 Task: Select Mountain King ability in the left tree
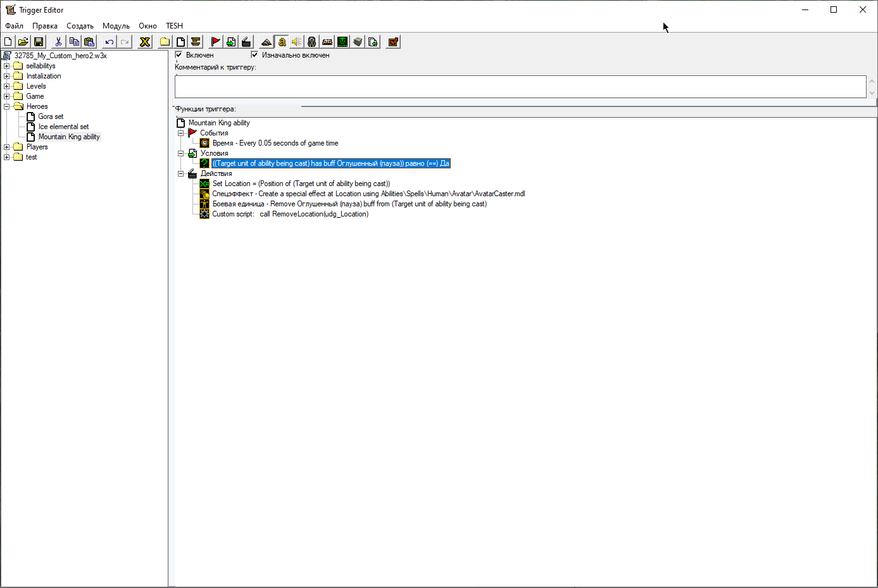pyautogui.click(x=69, y=137)
